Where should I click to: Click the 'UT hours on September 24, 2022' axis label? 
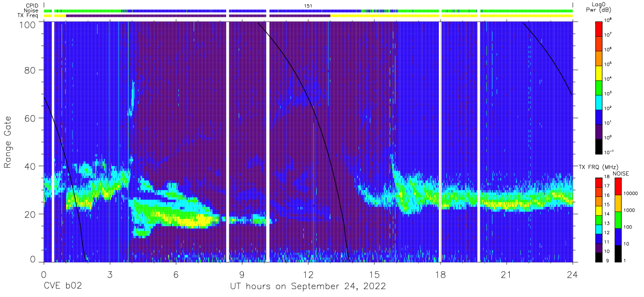(308, 287)
